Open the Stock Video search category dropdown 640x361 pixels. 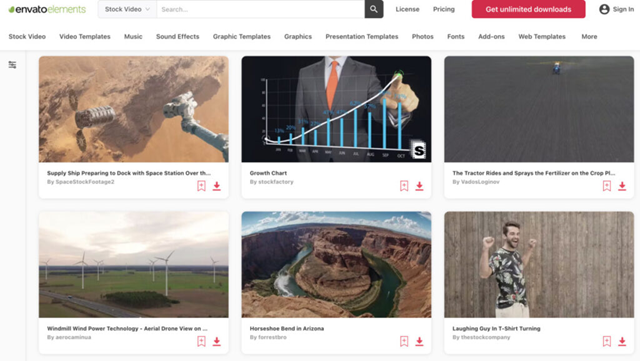127,9
